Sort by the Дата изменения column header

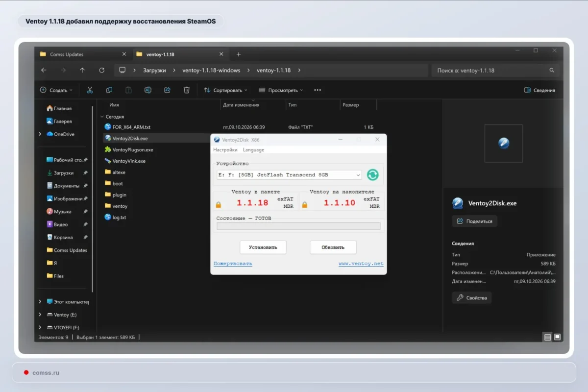[241, 105]
